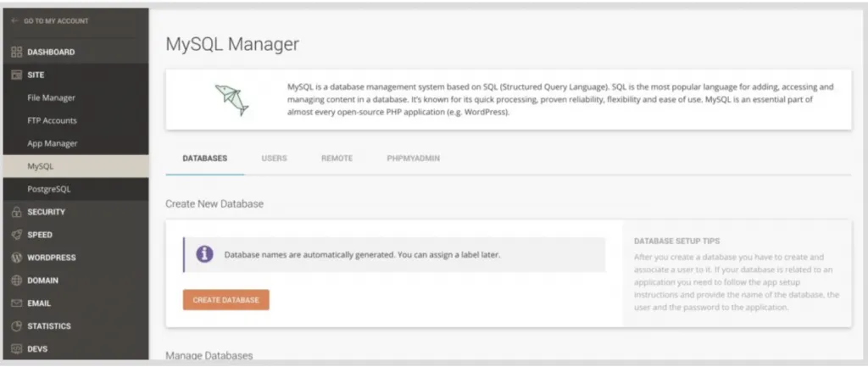Click the info icon in notice

[204, 254]
